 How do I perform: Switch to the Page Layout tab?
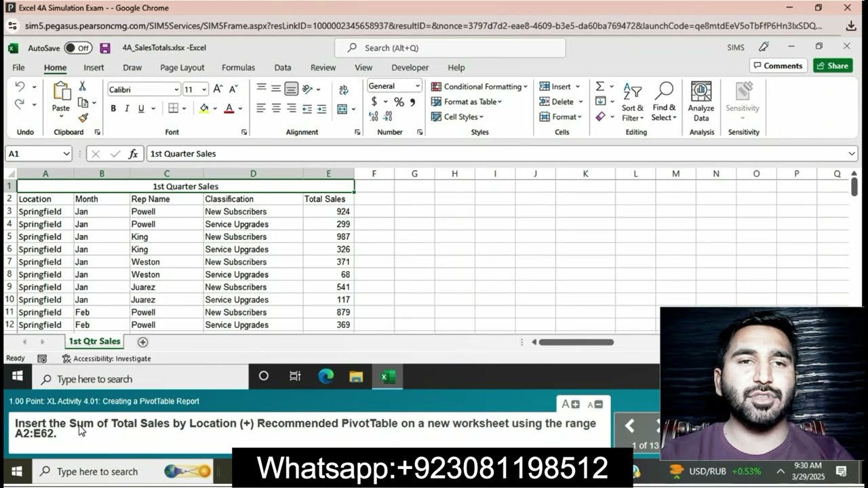click(x=182, y=68)
